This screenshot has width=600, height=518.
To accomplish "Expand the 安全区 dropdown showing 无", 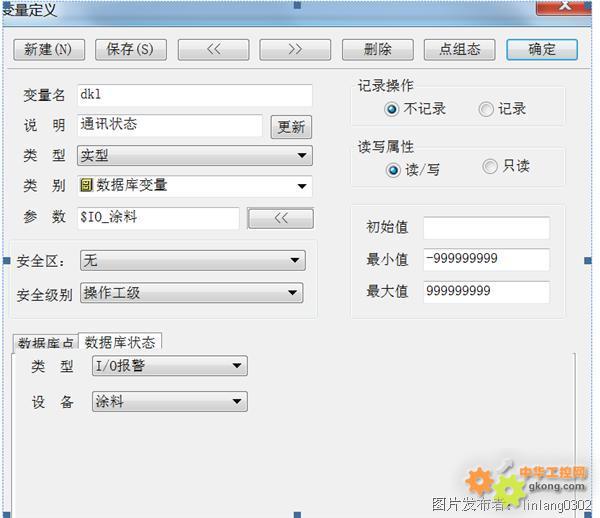I will click(x=193, y=261).
